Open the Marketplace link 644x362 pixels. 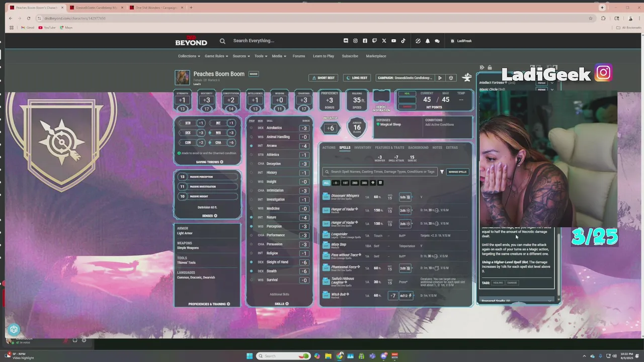pyautogui.click(x=376, y=56)
